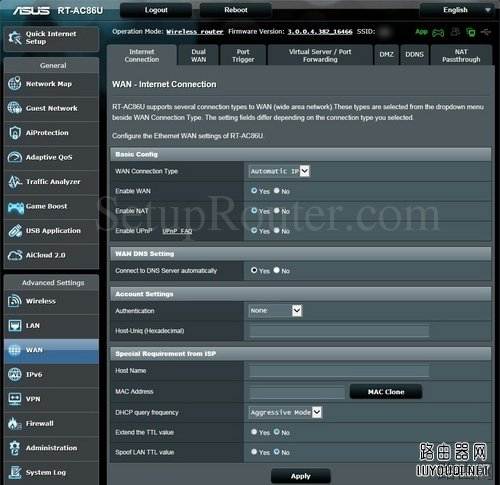Image resolution: width=500 pixels, height=485 pixels.
Task: Switch to the Dual WAN tab
Action: click(x=198, y=55)
